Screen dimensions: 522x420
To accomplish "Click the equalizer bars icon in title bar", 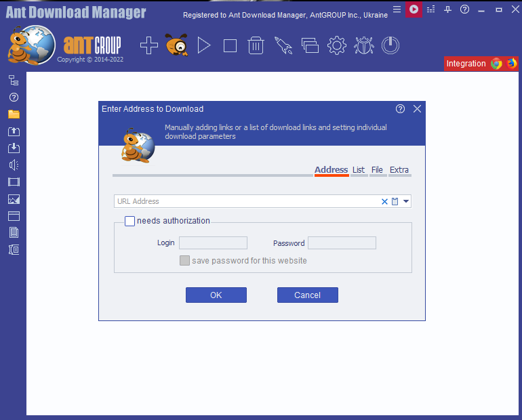I will click(430, 9).
